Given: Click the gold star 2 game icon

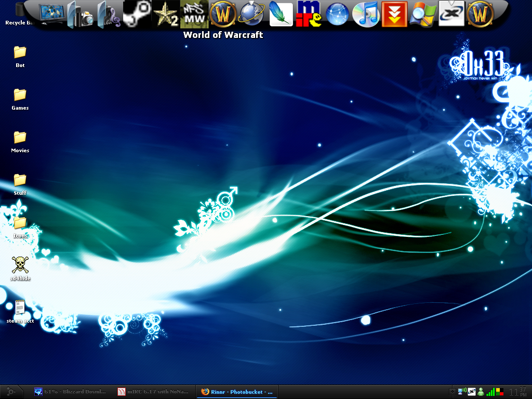Looking at the screenshot, I should tap(166, 14).
